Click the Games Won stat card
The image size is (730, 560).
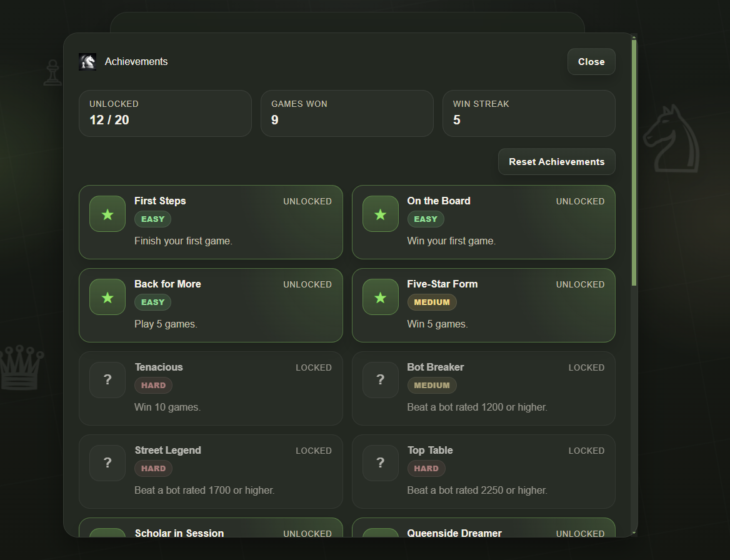[347, 113]
